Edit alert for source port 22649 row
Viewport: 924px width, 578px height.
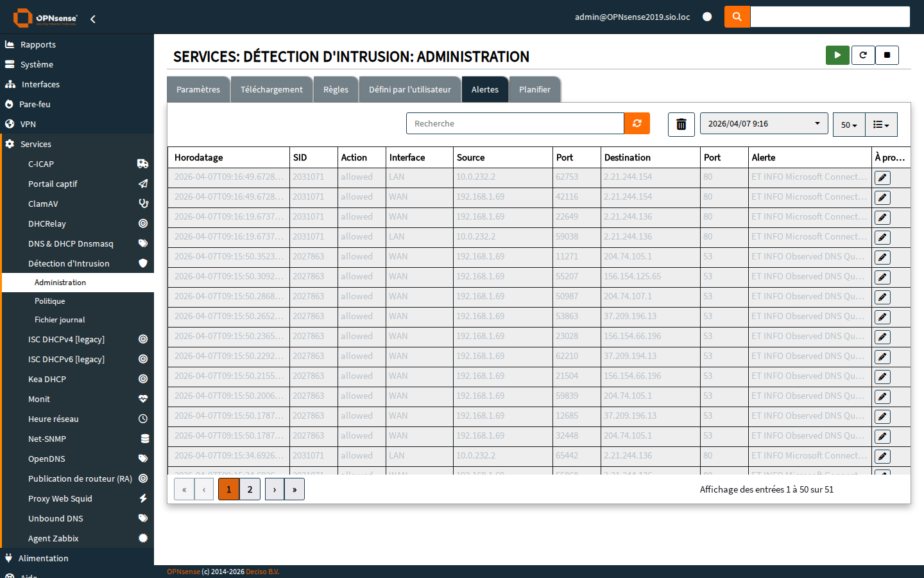(x=882, y=218)
